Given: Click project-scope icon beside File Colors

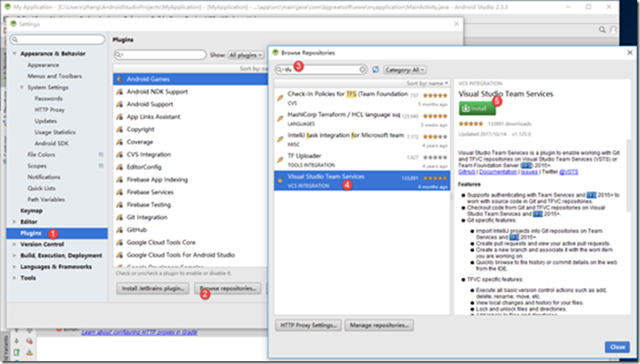Looking at the screenshot, I should click(x=101, y=155).
